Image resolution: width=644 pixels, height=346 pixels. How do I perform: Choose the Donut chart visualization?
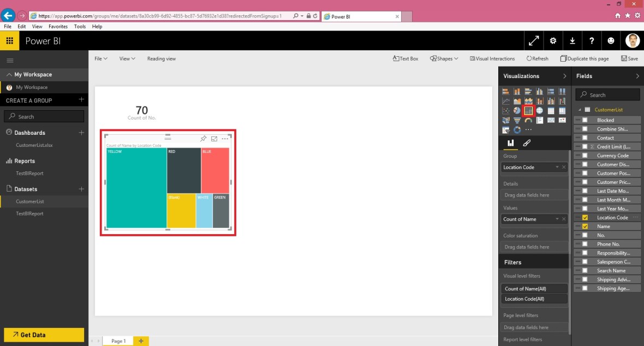point(517,129)
